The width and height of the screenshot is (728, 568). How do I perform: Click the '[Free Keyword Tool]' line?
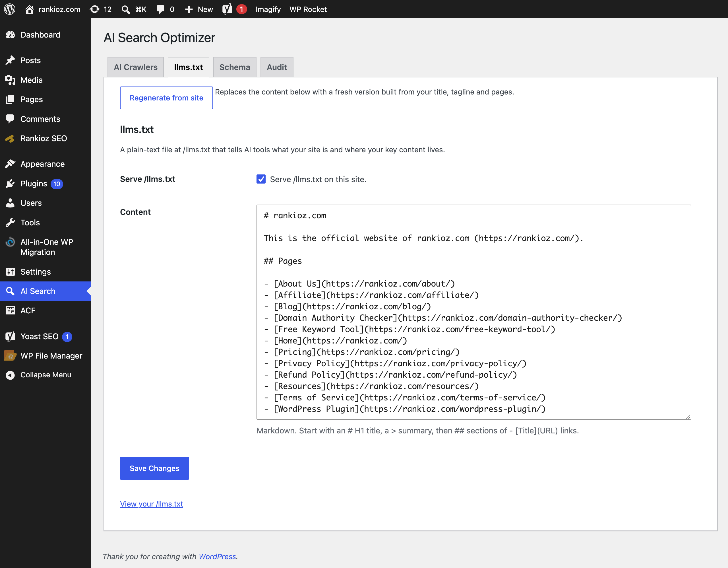pos(409,329)
